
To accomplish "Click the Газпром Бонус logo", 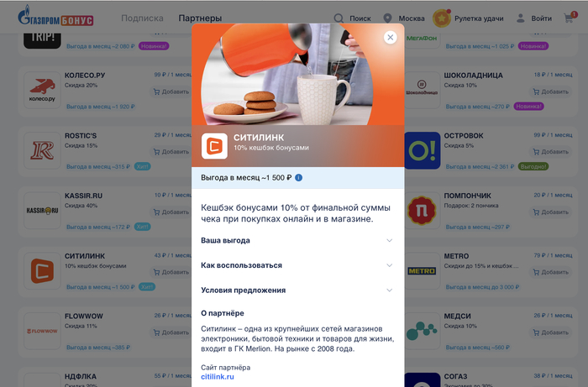I will (x=55, y=17).
